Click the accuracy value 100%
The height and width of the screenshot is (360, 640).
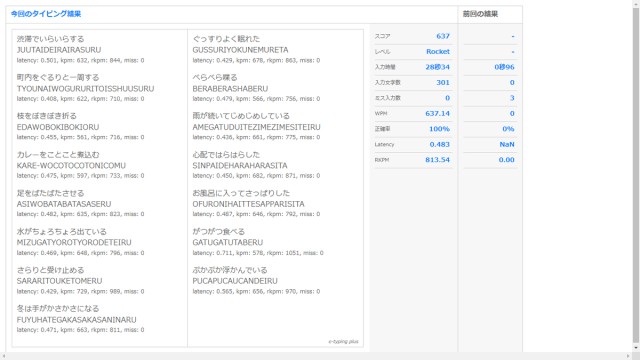pyautogui.click(x=439, y=129)
